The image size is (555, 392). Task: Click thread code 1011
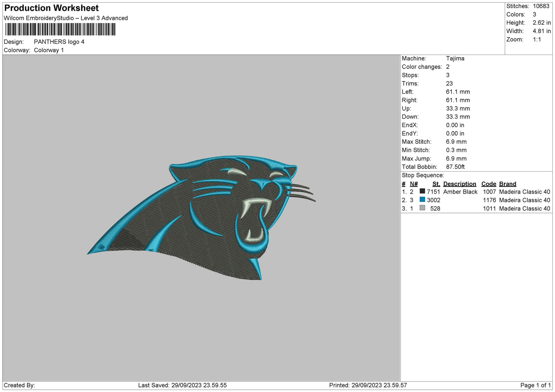point(489,208)
